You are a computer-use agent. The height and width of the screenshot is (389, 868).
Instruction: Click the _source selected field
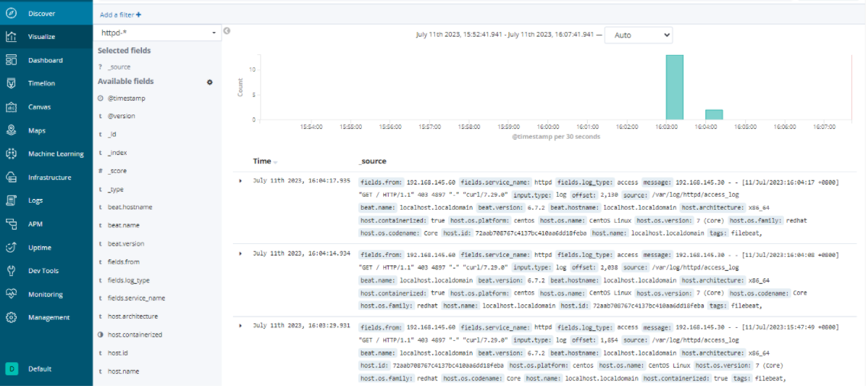[x=119, y=66]
